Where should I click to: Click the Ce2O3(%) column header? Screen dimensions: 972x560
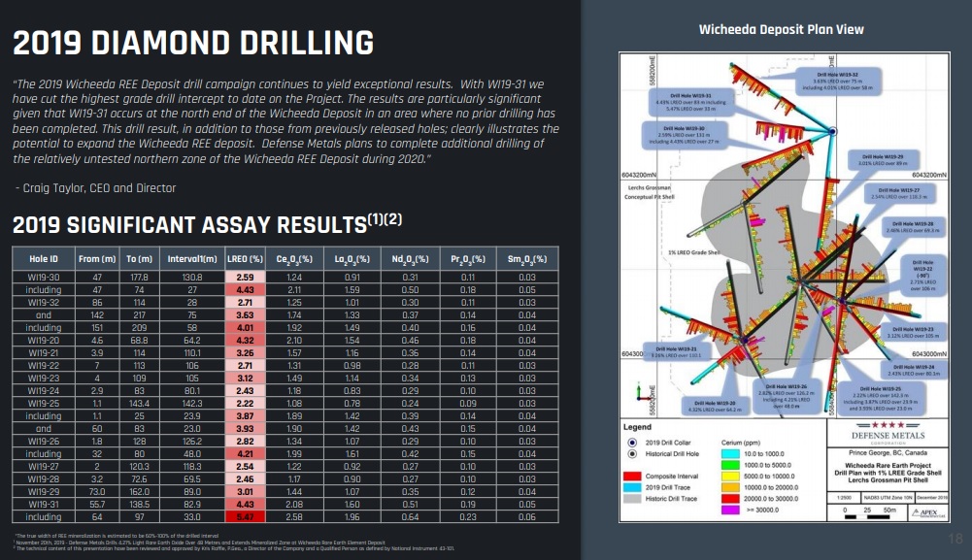click(x=294, y=258)
